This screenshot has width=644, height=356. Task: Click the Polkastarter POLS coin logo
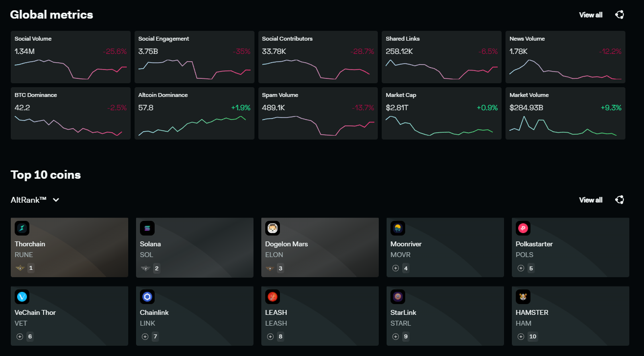523,228
